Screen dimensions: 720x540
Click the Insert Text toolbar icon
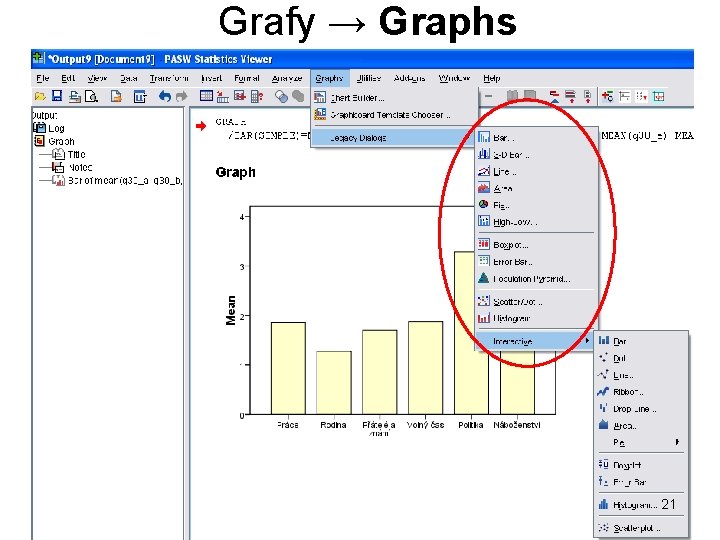pyautogui.click(x=641, y=96)
